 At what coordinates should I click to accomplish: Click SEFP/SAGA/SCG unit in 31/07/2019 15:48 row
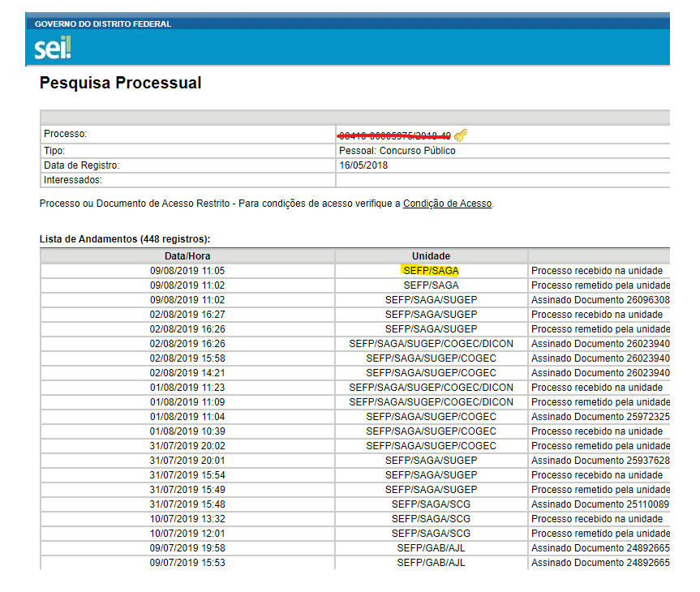(431, 504)
